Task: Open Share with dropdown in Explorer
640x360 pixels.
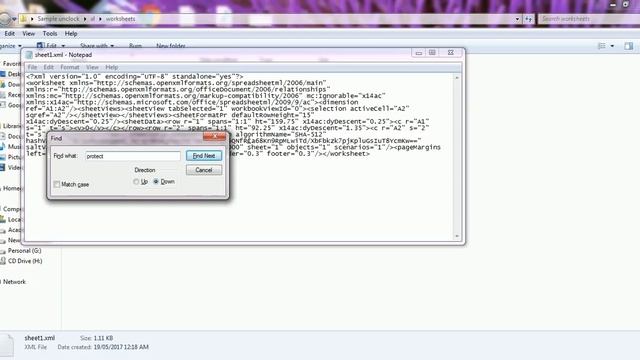Action: tap(97, 46)
